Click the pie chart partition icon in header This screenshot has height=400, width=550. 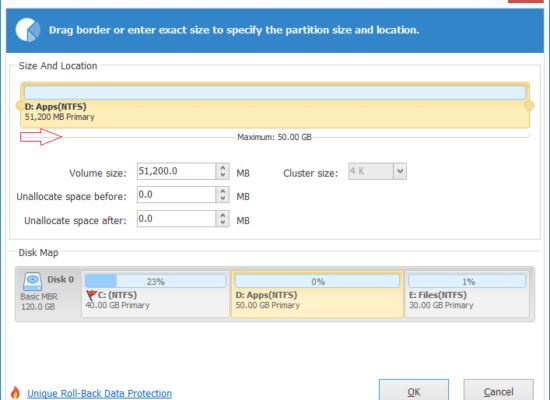tap(28, 30)
